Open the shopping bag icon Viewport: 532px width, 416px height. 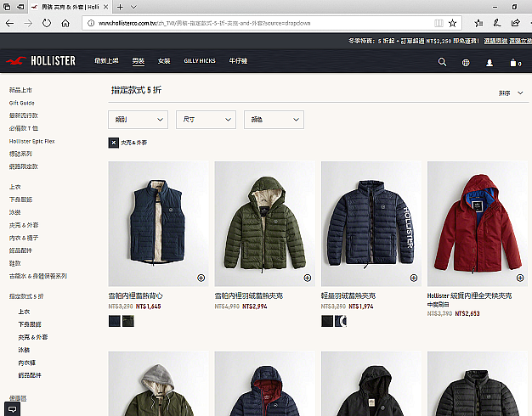[516, 63]
